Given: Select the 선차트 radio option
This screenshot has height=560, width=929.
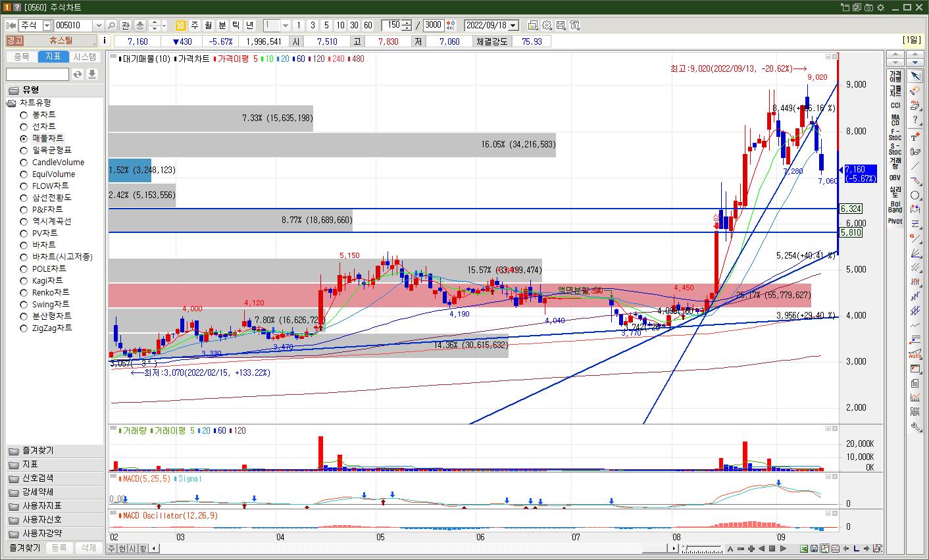Looking at the screenshot, I should (x=24, y=126).
